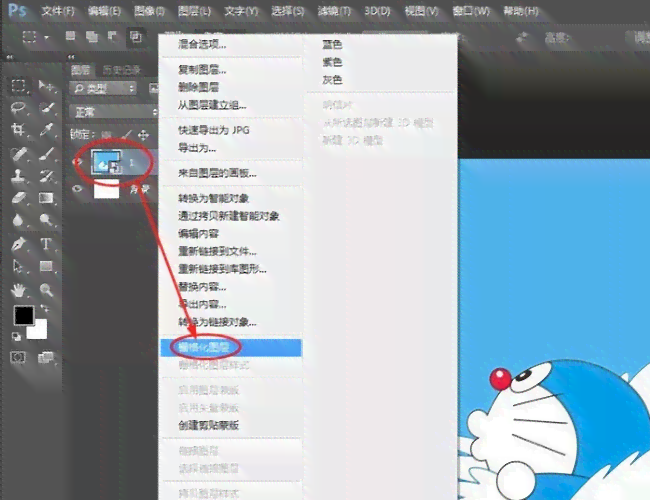Image resolution: width=650 pixels, height=500 pixels.
Task: Toggle lock position icon in 锁定 row
Action: [143, 135]
